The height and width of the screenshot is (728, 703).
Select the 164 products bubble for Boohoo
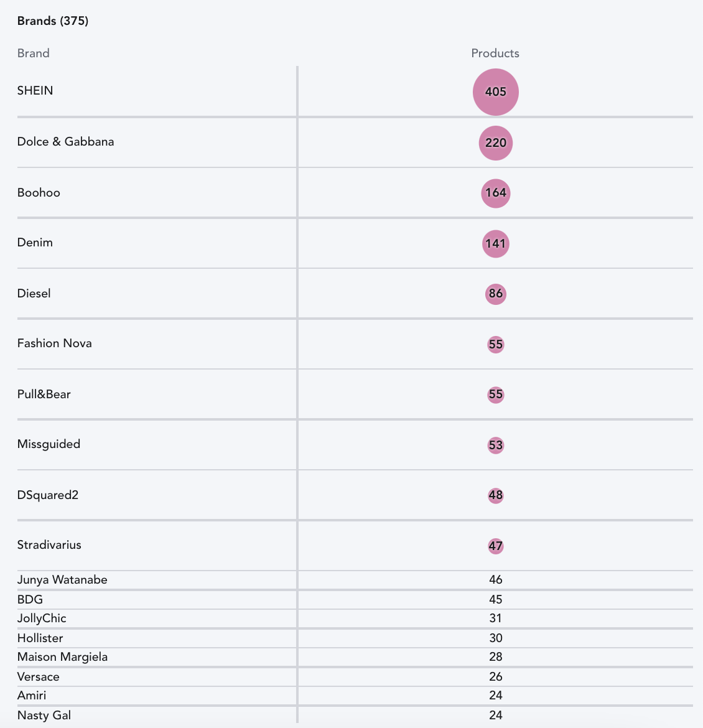click(x=495, y=193)
